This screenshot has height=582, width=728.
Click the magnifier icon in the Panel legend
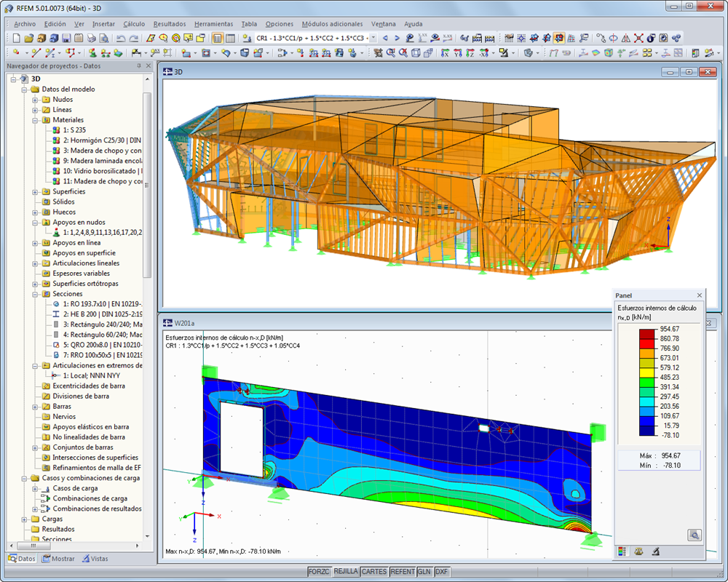(x=695, y=534)
